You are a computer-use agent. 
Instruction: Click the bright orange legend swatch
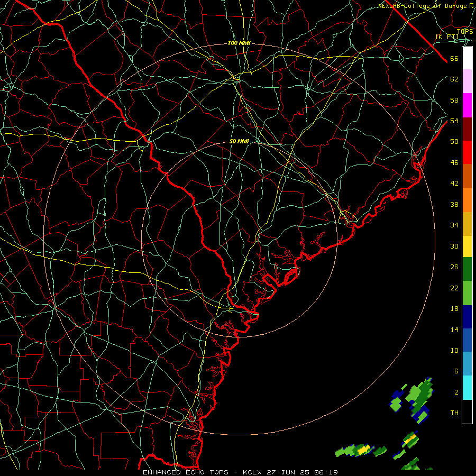(467, 200)
